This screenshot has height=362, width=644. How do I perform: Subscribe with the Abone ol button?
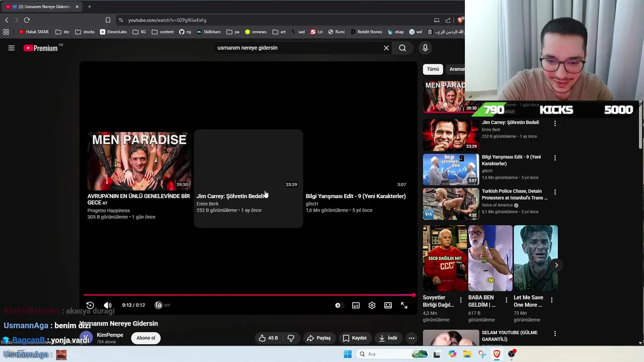pyautogui.click(x=146, y=338)
